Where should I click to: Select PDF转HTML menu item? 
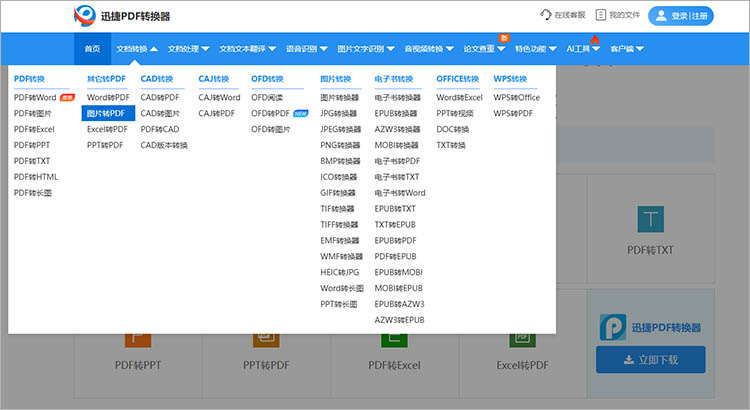(x=36, y=177)
